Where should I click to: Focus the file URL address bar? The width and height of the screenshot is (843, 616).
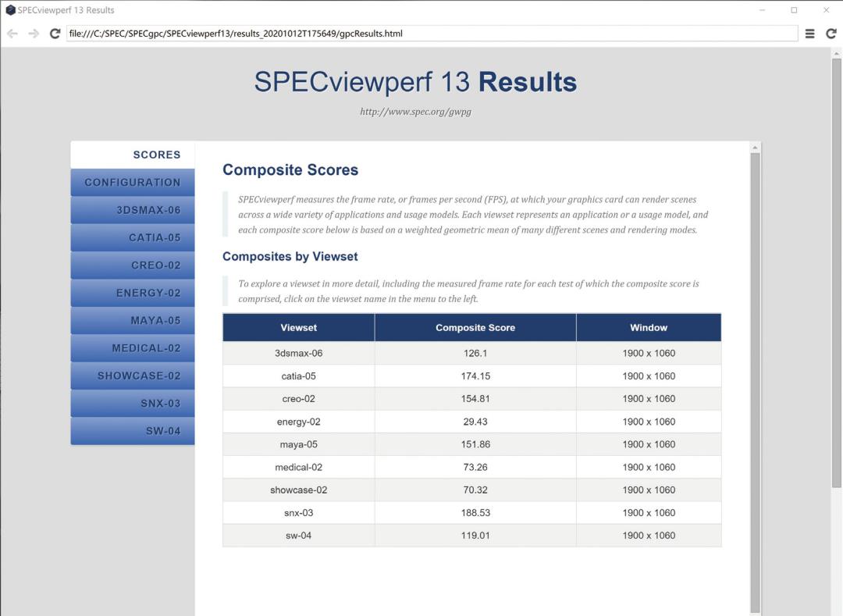click(x=432, y=34)
